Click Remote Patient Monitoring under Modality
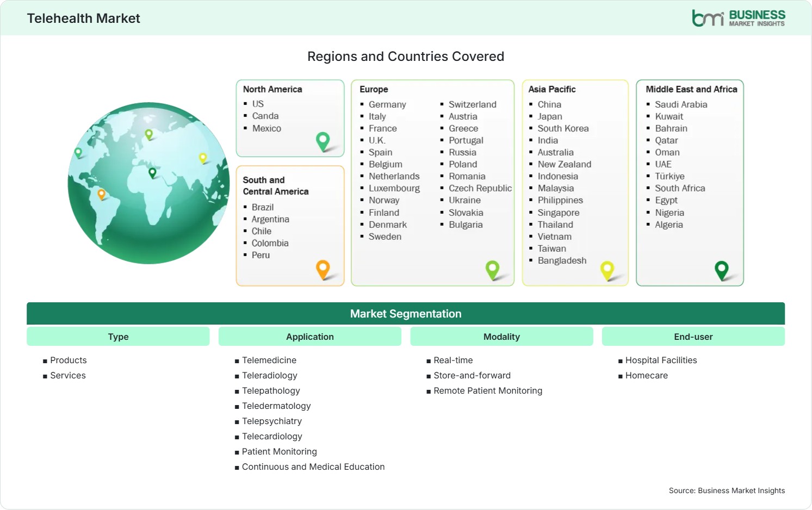 [488, 390]
